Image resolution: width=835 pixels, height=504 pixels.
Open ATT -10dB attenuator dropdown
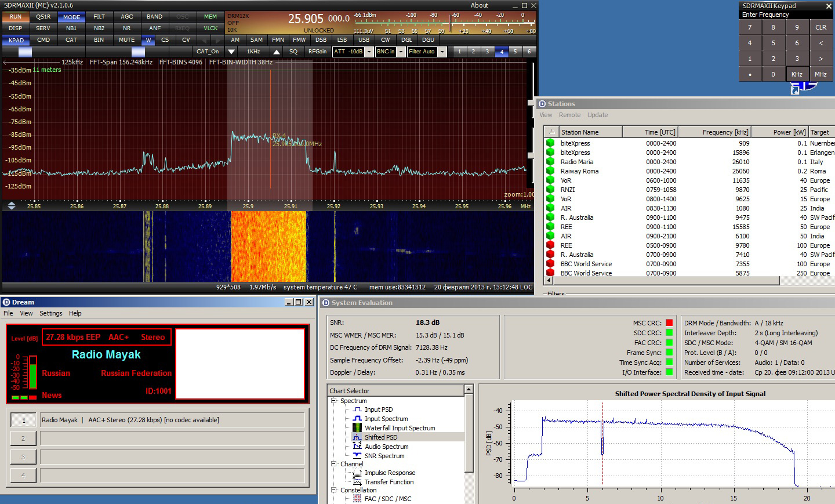tap(369, 52)
